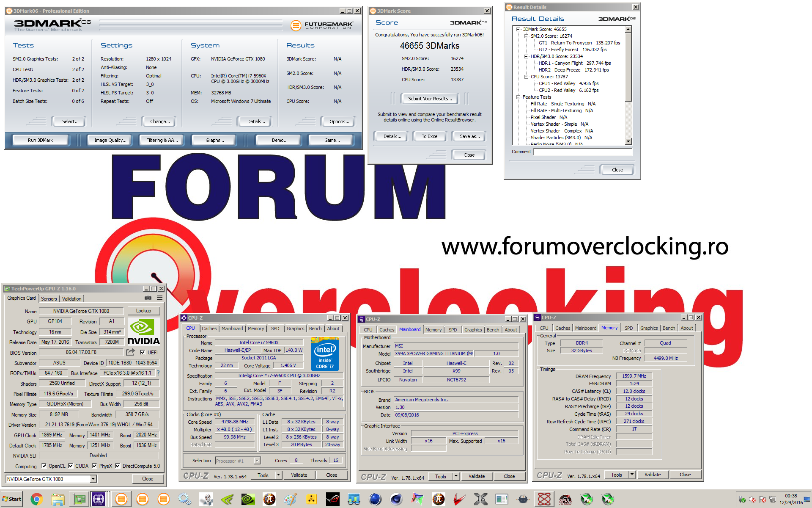Click the Lookup button in GPU-Z

coord(144,311)
